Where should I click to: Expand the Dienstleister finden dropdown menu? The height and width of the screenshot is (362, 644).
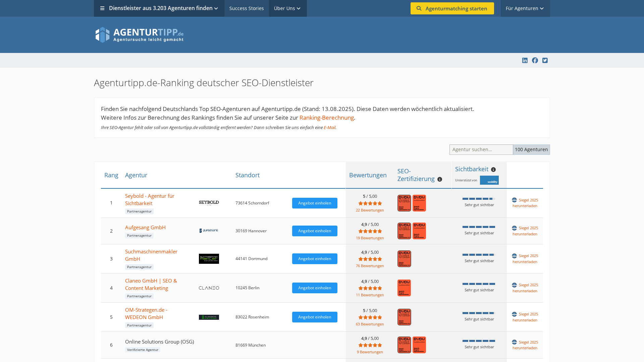pyautogui.click(x=159, y=8)
